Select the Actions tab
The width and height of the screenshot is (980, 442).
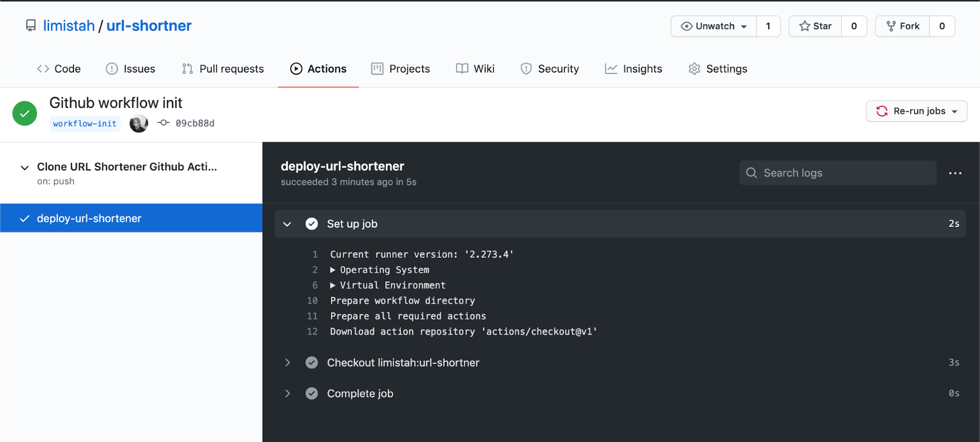click(x=318, y=69)
